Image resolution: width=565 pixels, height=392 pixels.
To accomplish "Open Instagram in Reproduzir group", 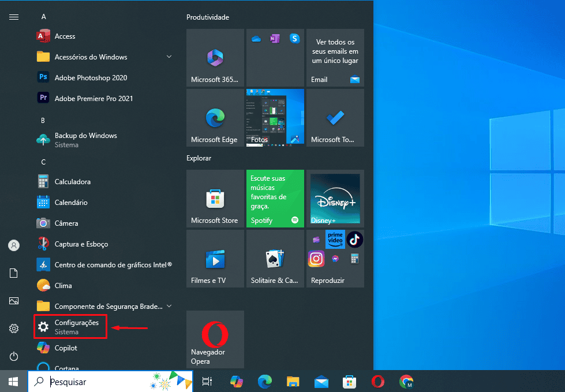I will click(316, 259).
